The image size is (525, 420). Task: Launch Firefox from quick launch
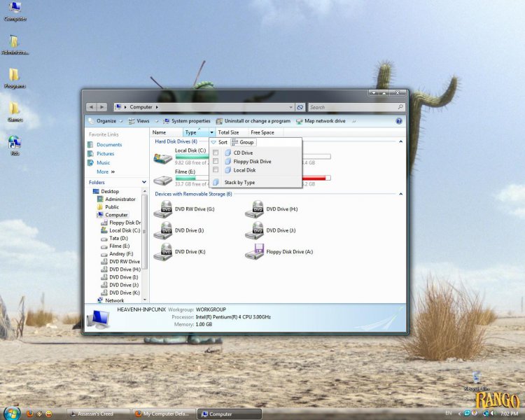[x=30, y=414]
